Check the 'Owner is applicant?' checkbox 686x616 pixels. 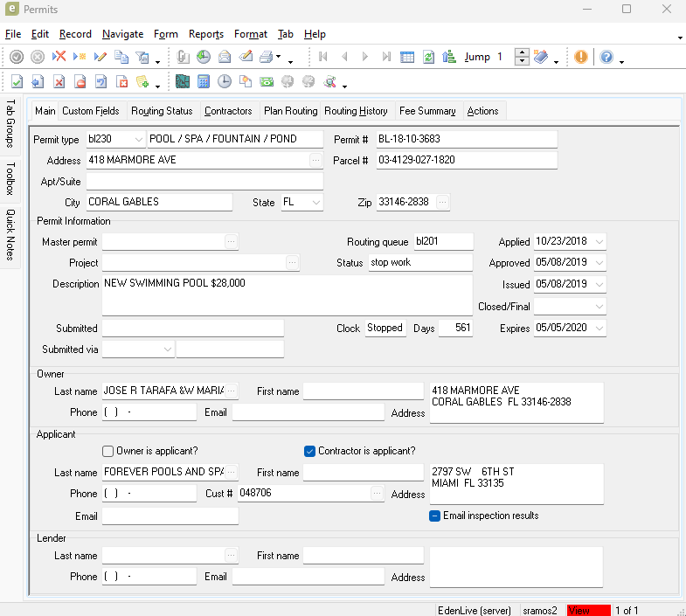click(x=108, y=451)
